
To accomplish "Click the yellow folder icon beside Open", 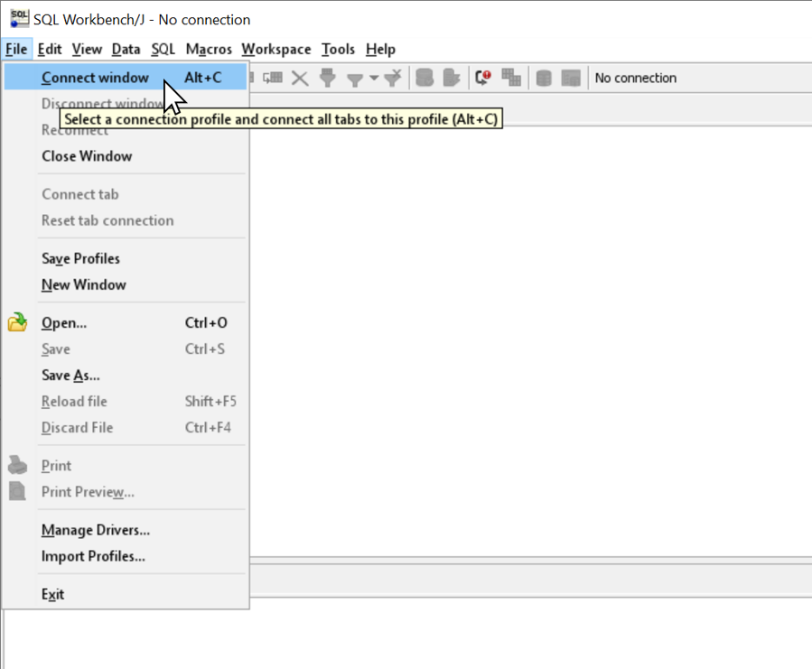I will click(x=18, y=322).
